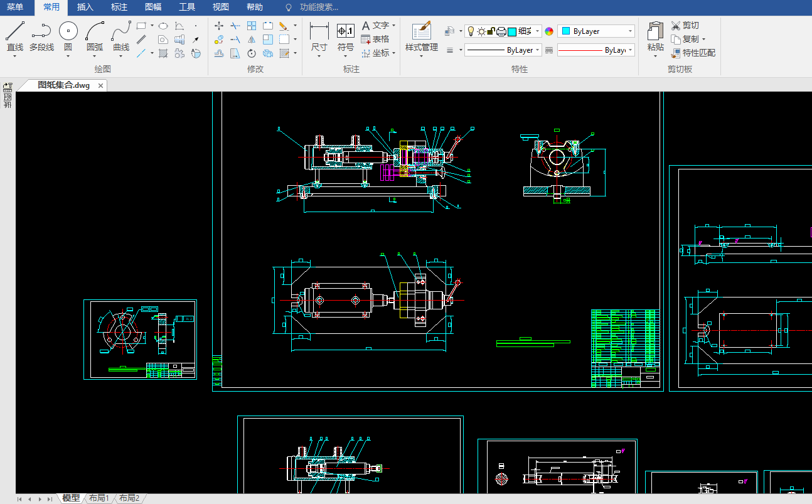
Task: Switch to the 插入 ribbon tab
Action: click(x=85, y=8)
